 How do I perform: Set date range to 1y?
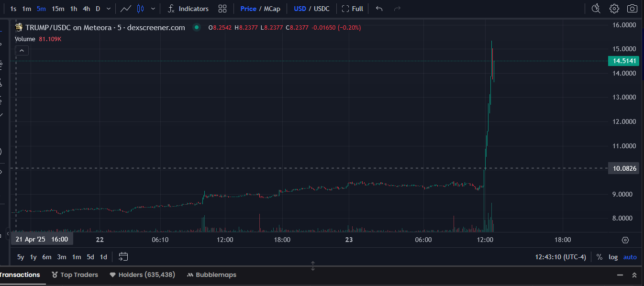click(33, 257)
